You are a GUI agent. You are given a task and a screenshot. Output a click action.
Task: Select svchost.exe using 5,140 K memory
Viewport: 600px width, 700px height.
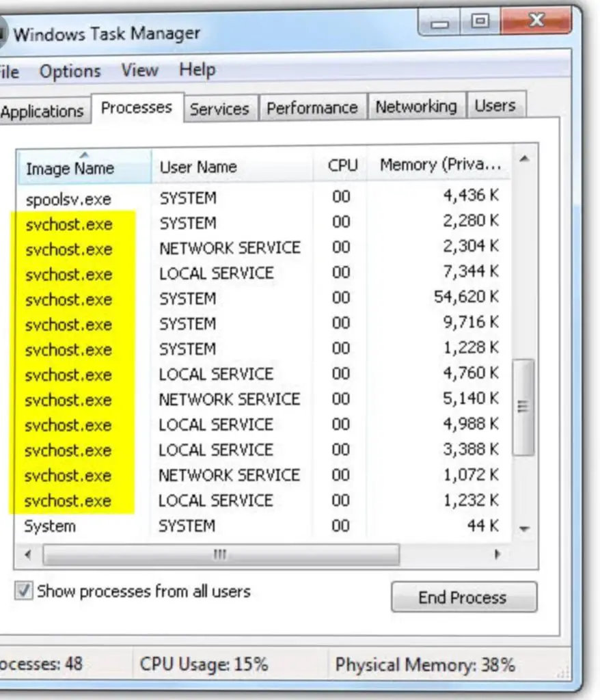(x=263, y=399)
